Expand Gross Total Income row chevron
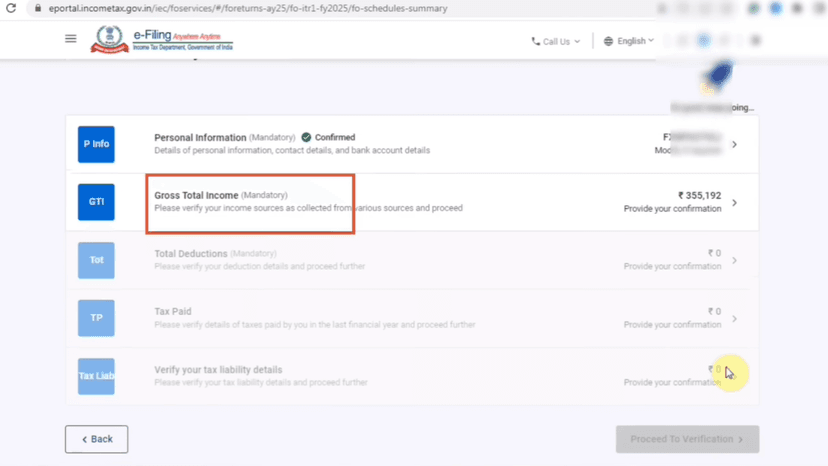Screen dimensions: 828x466 [x=734, y=203]
